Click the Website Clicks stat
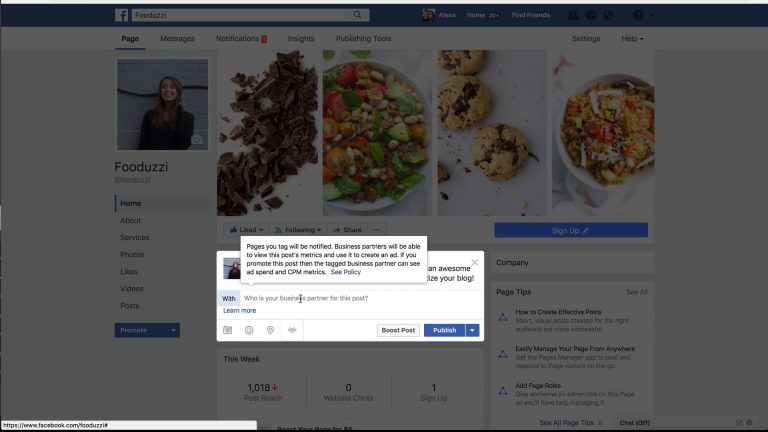 pyautogui.click(x=348, y=392)
